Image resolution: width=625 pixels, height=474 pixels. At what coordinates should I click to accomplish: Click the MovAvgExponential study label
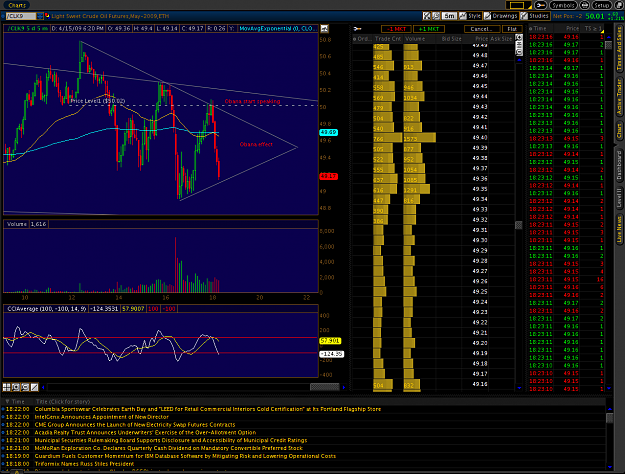point(276,29)
